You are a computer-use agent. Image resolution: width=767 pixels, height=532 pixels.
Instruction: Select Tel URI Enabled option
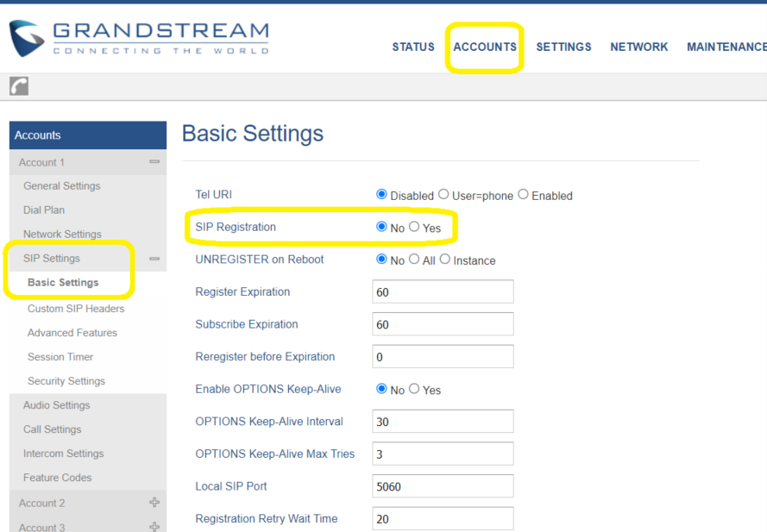pyautogui.click(x=523, y=194)
